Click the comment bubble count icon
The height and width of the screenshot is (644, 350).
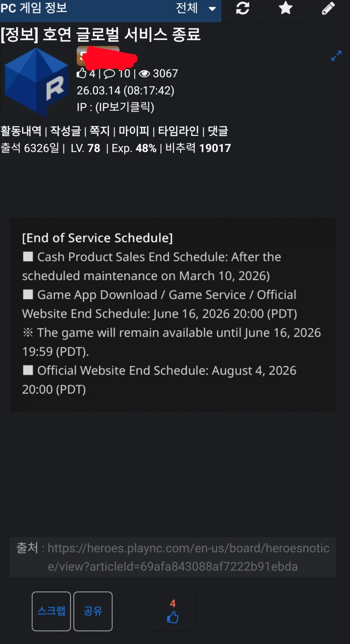(110, 74)
